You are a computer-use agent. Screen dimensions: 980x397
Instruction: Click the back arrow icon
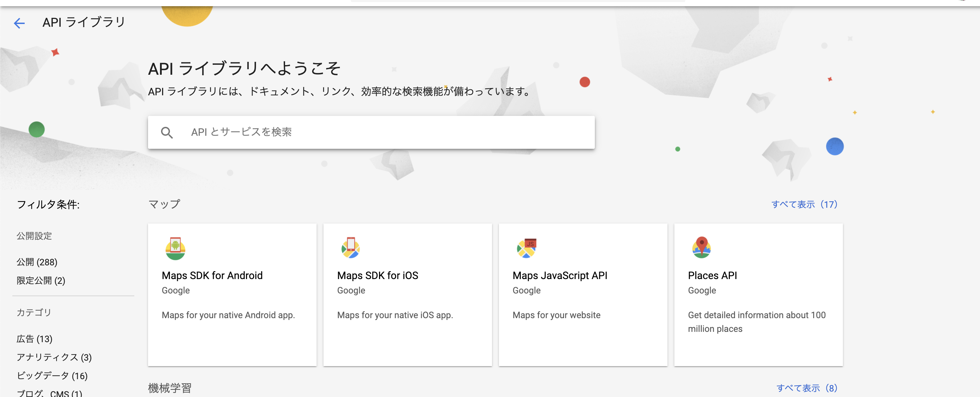click(19, 23)
